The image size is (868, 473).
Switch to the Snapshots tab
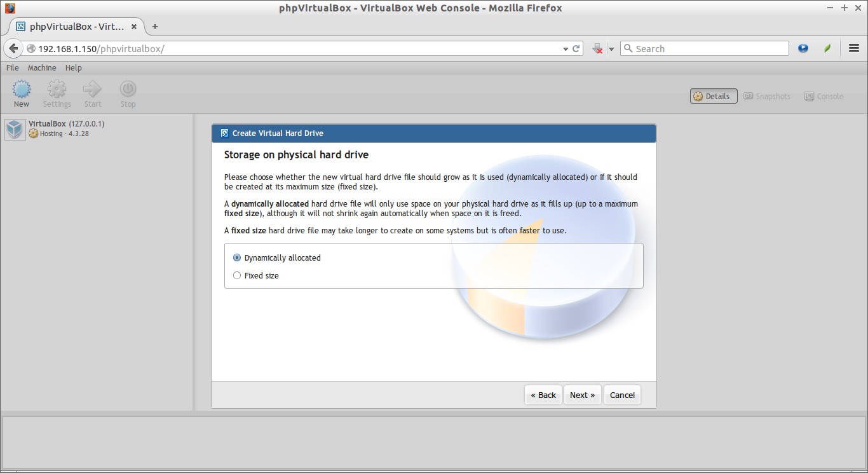point(767,96)
